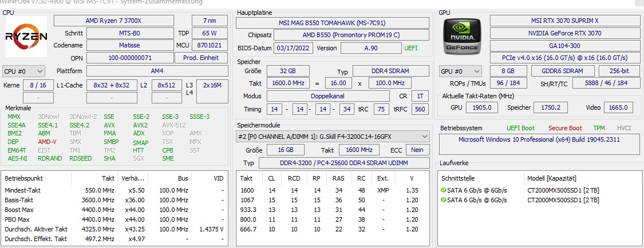Click the Prod. Einheit field
This screenshot has height=248, width=644.
point(202,58)
